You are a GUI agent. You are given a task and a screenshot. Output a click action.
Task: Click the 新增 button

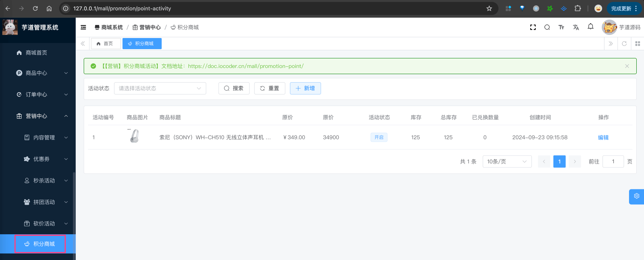tap(305, 88)
